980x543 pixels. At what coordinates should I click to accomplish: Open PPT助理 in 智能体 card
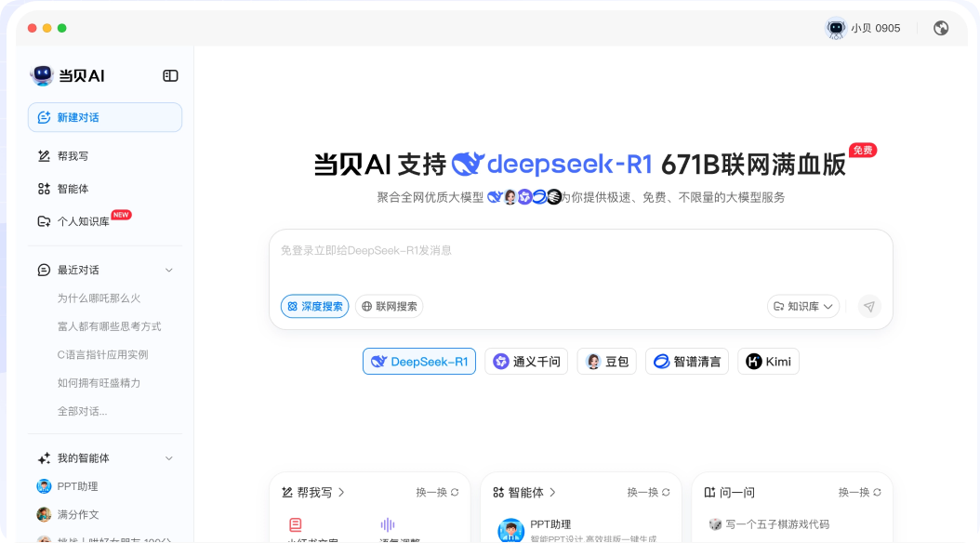click(577, 530)
